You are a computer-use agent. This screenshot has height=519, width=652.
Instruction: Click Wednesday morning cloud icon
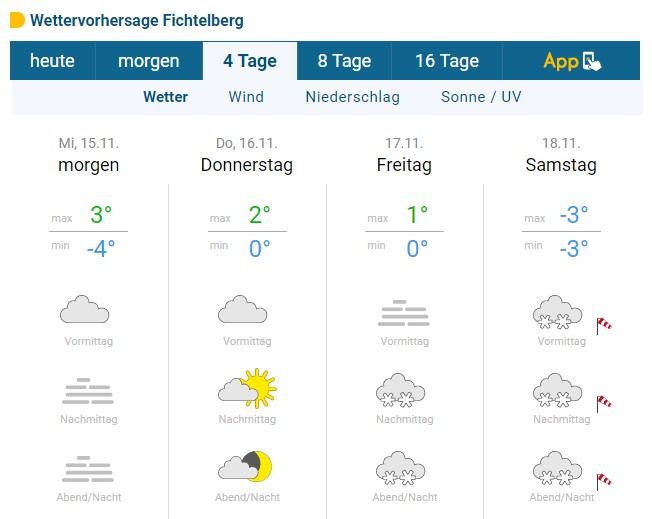tap(84, 309)
